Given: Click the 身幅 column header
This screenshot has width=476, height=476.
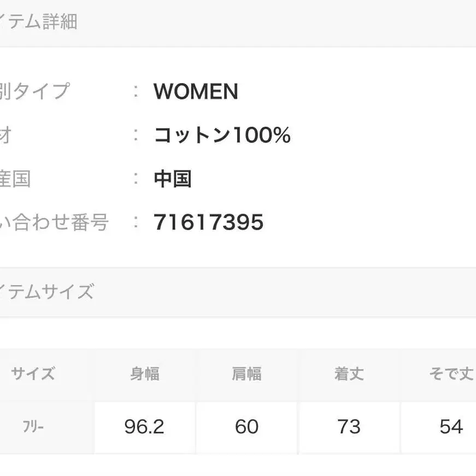Looking at the screenshot, I should click(144, 374).
